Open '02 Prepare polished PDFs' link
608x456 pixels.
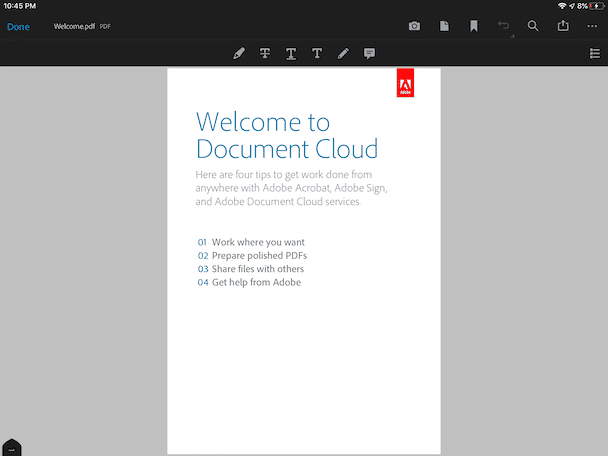[252, 256]
